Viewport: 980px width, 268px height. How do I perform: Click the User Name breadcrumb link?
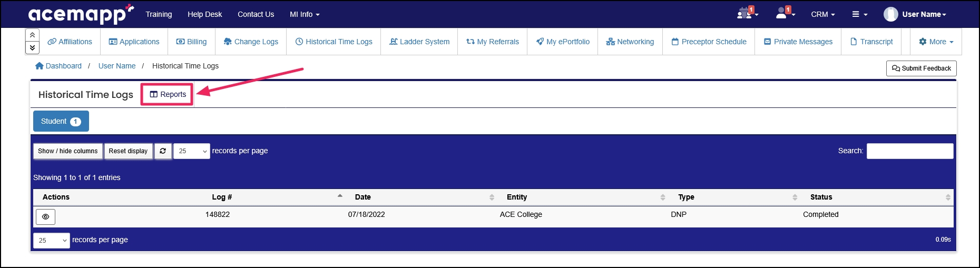pos(117,66)
